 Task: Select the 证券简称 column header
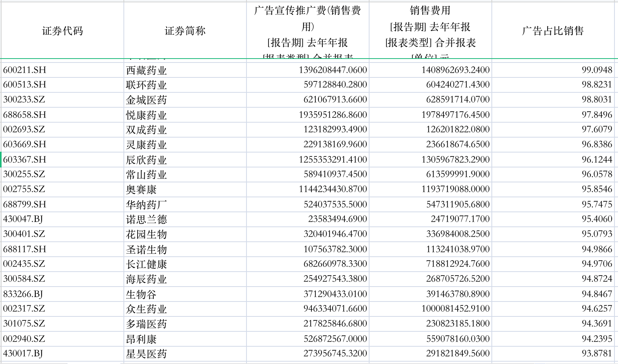click(x=185, y=31)
